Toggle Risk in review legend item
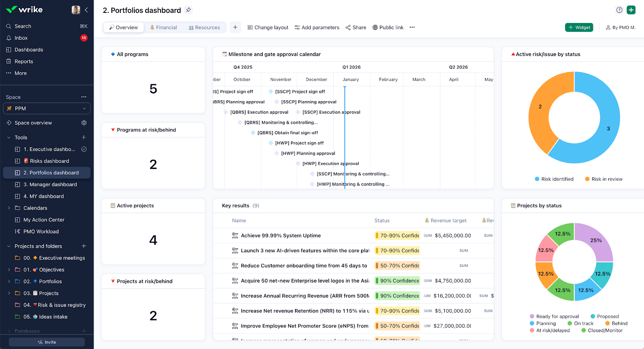This screenshot has height=349, width=644. coord(603,179)
